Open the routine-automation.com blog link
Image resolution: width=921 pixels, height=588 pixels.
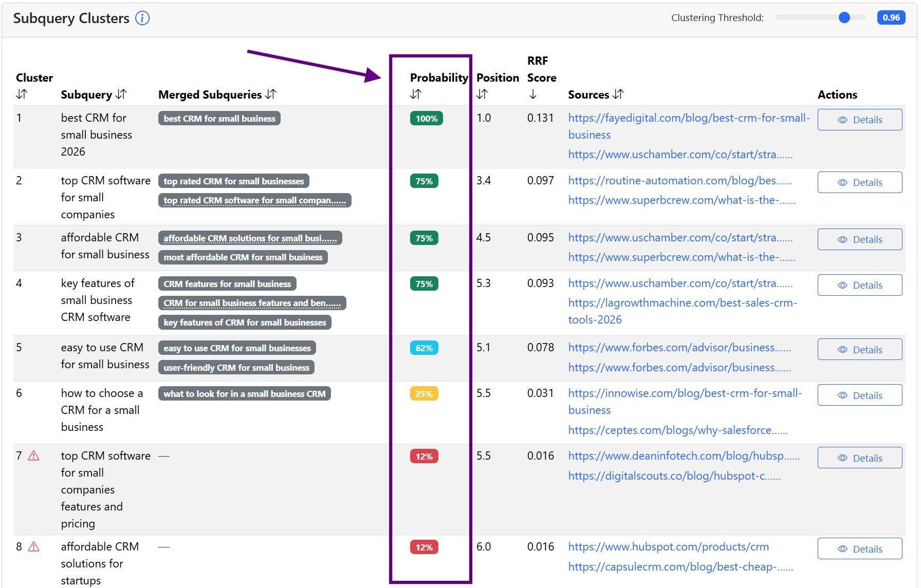coord(679,181)
